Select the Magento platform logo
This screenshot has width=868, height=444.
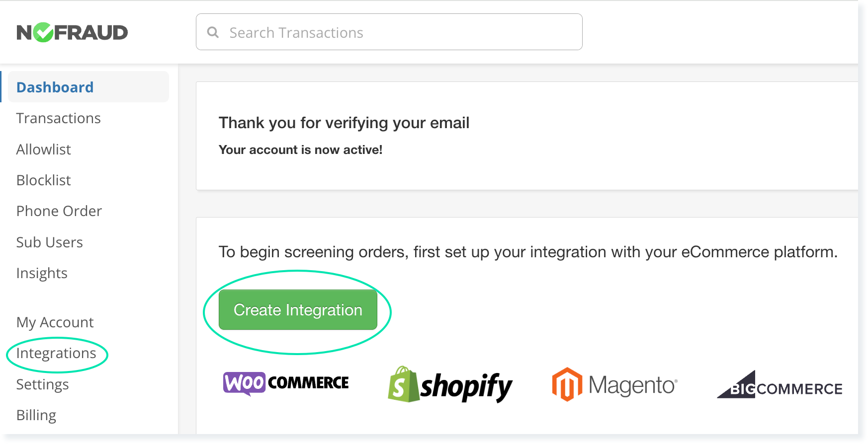point(614,384)
